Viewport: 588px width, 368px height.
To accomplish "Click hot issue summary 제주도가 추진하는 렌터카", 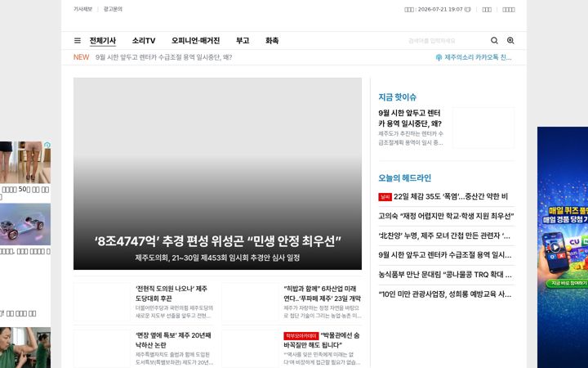I will click(x=411, y=138).
